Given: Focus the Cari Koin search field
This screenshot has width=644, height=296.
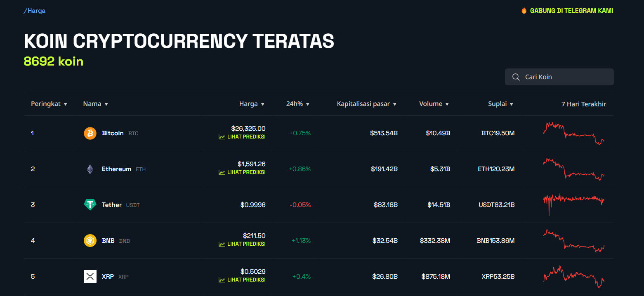Looking at the screenshot, I should pos(559,77).
